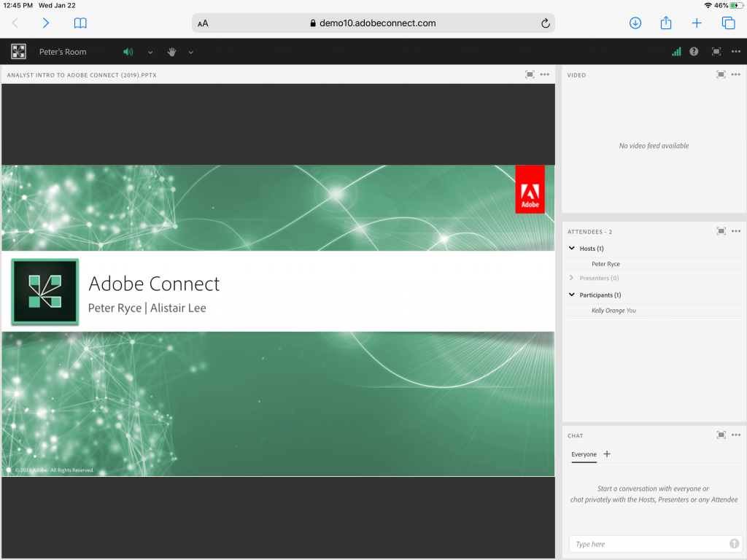Maximize the presentation pod via its fullscreen icon

coord(530,74)
